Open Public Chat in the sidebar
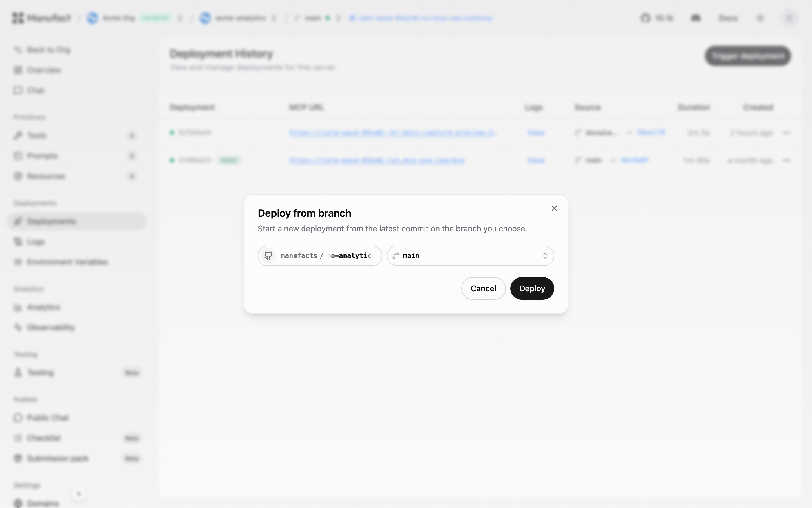Image resolution: width=812 pixels, height=508 pixels. [77, 418]
